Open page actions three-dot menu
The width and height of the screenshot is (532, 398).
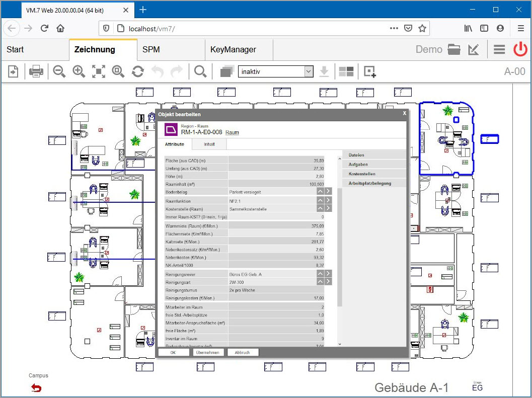(x=394, y=28)
